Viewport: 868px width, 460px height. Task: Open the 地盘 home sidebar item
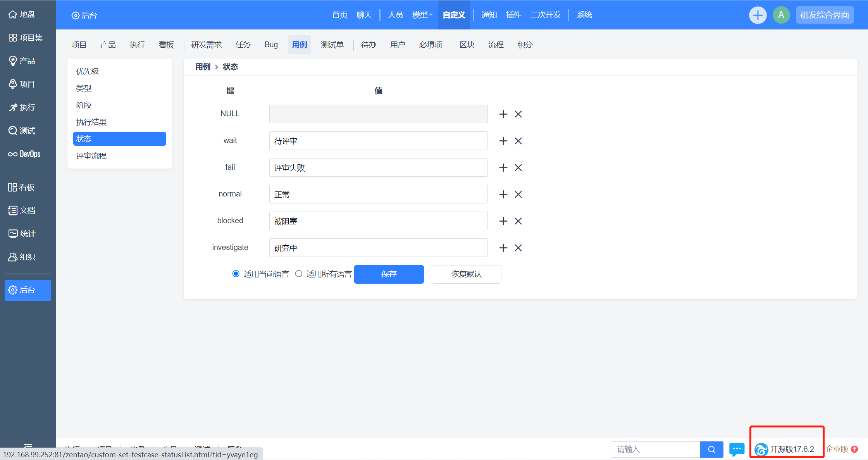pyautogui.click(x=22, y=15)
